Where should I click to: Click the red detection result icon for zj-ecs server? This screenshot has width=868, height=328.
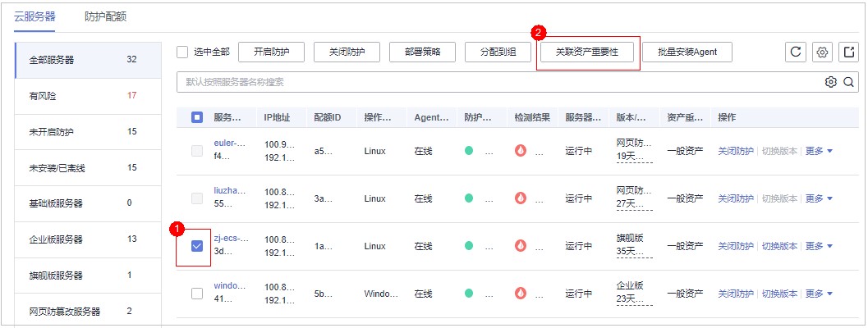click(x=519, y=246)
